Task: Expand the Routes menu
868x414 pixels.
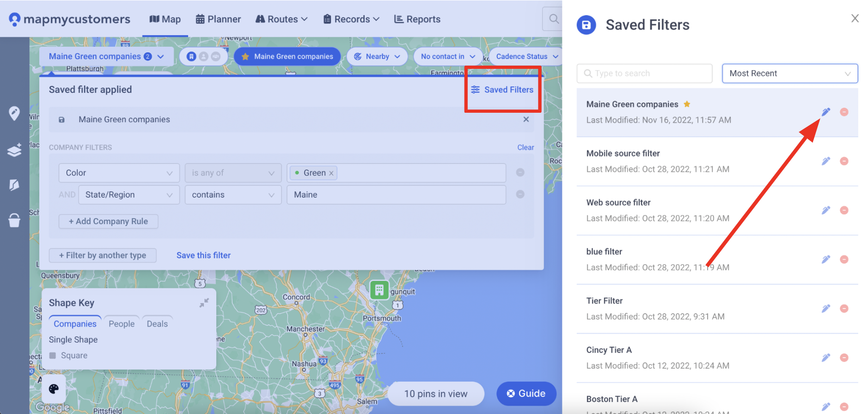Action: click(x=281, y=19)
